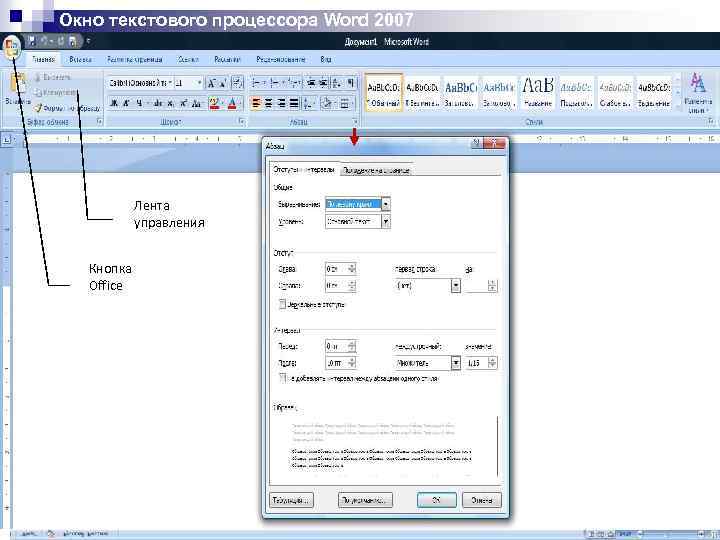720x540 pixels.
Task: Open Font group dialog launcher
Action: click(242, 121)
